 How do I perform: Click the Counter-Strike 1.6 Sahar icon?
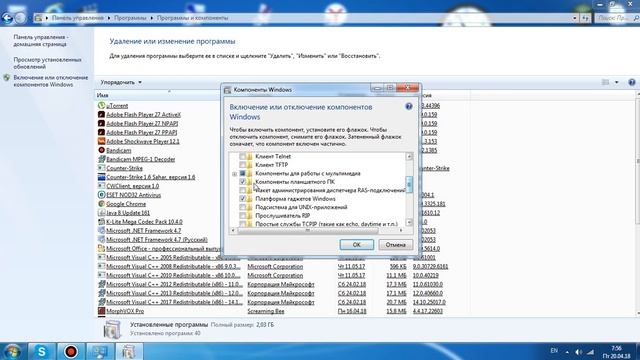click(x=101, y=177)
